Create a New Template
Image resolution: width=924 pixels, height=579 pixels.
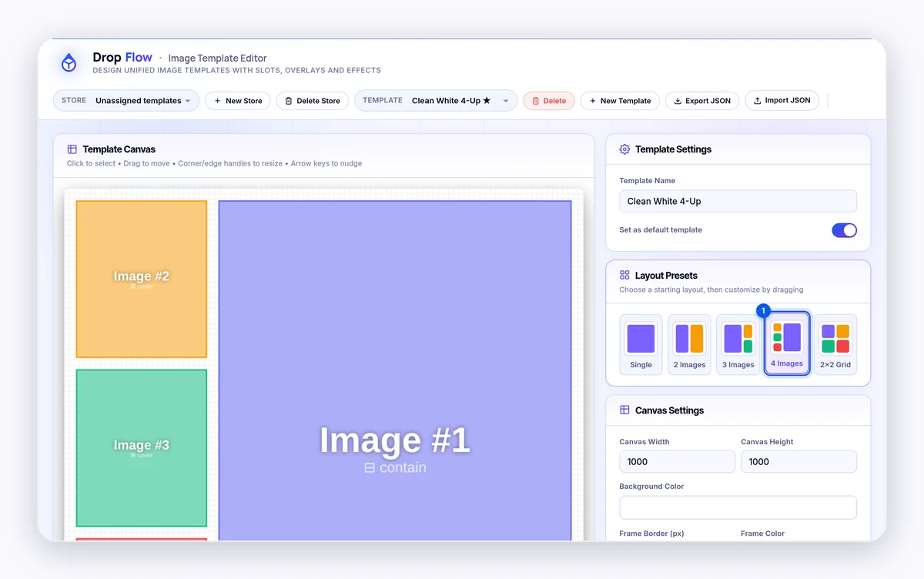pyautogui.click(x=620, y=101)
